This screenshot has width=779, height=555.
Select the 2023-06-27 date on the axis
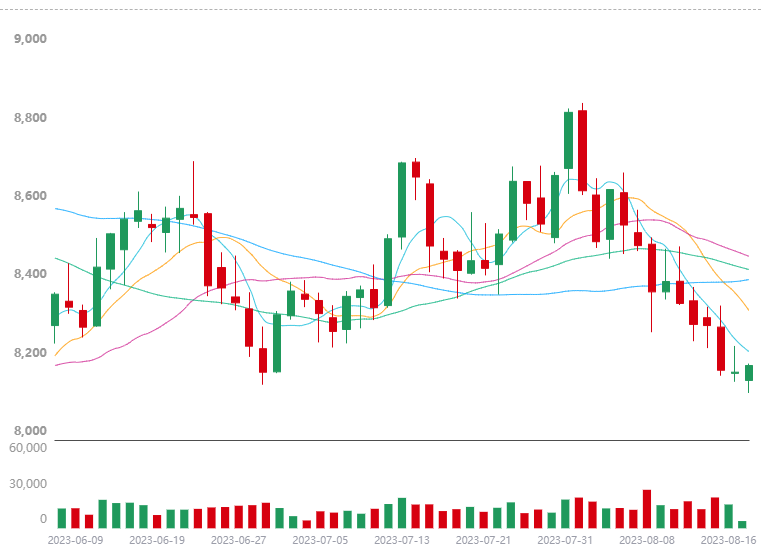[238, 539]
